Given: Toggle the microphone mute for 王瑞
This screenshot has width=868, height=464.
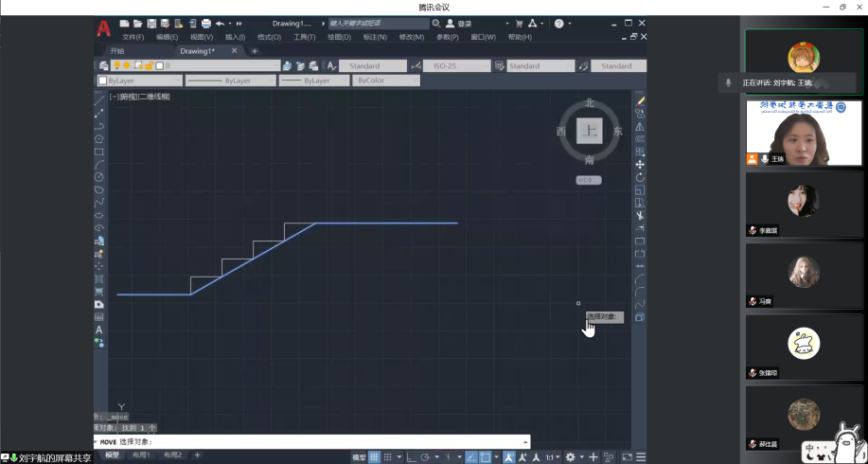Looking at the screenshot, I should pos(764,160).
